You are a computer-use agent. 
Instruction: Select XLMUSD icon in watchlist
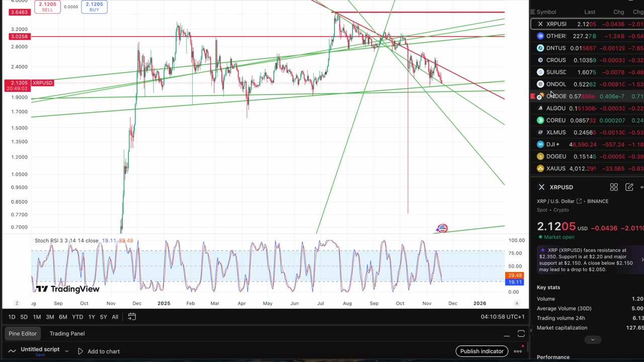(540, 133)
